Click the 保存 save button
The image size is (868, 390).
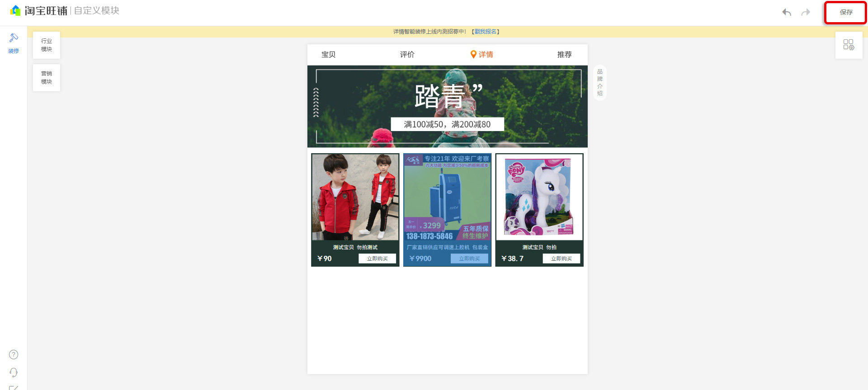coord(845,13)
